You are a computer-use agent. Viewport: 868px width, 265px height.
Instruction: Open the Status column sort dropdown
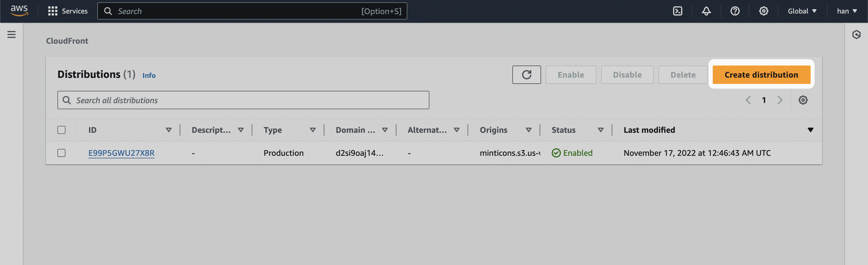click(601, 130)
